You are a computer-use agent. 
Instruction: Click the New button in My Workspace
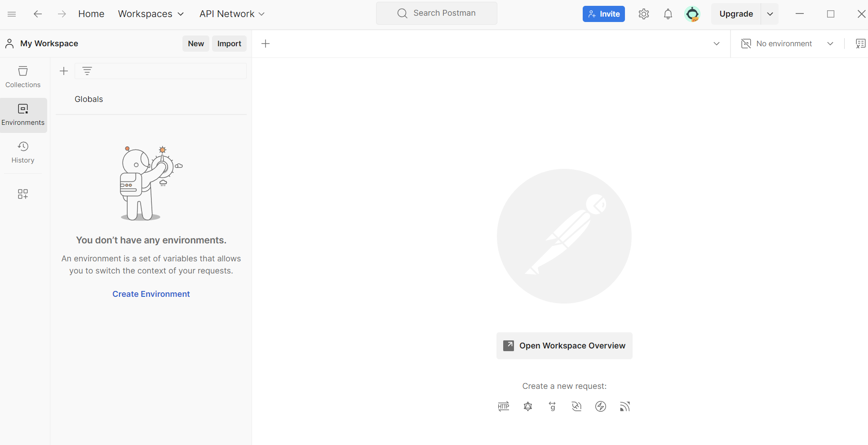pos(196,44)
